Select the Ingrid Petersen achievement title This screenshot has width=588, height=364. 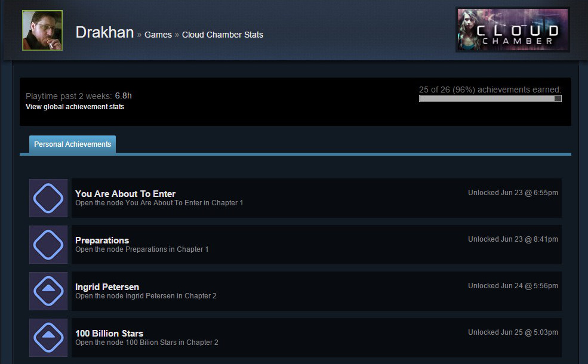tap(107, 287)
